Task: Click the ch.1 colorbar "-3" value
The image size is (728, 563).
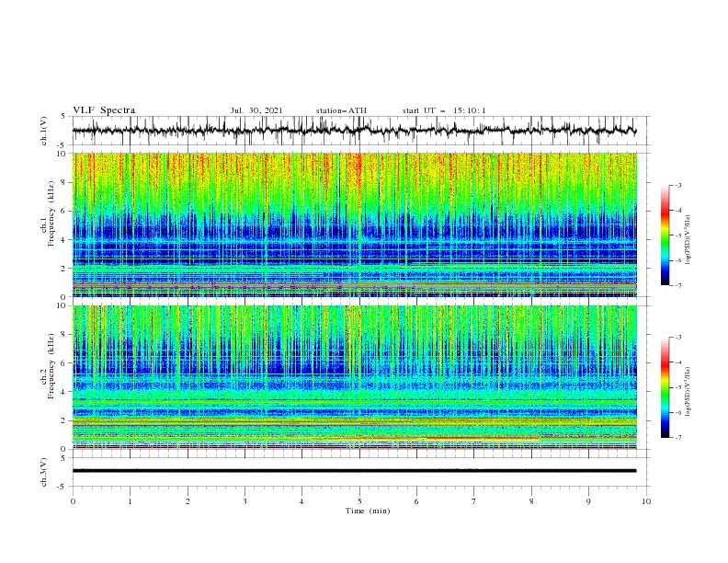Action: (678, 185)
